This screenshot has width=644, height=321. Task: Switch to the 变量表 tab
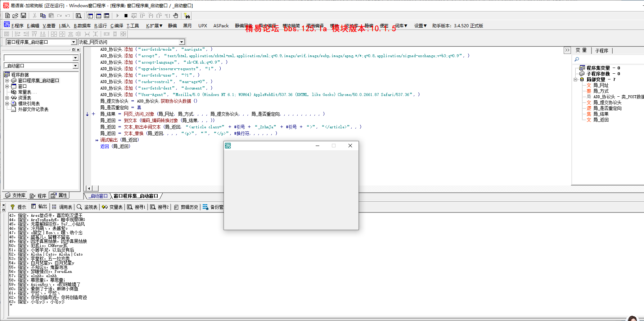[x=112, y=207]
